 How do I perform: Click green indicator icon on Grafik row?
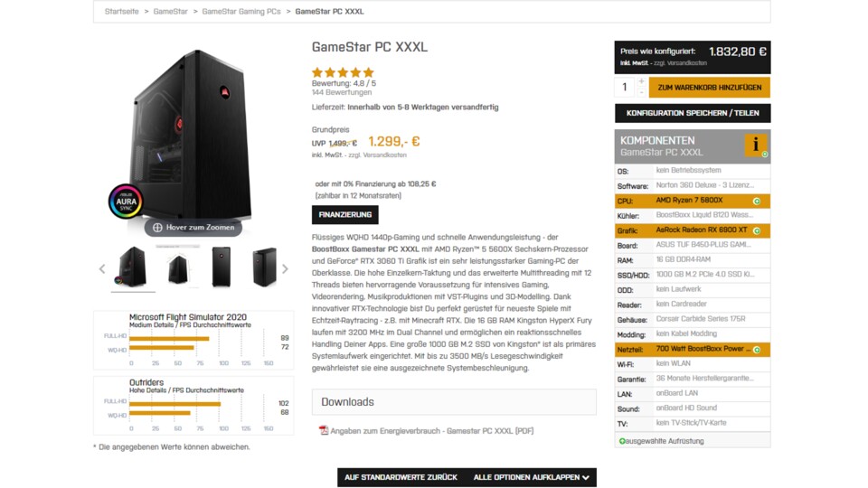pyautogui.click(x=757, y=230)
